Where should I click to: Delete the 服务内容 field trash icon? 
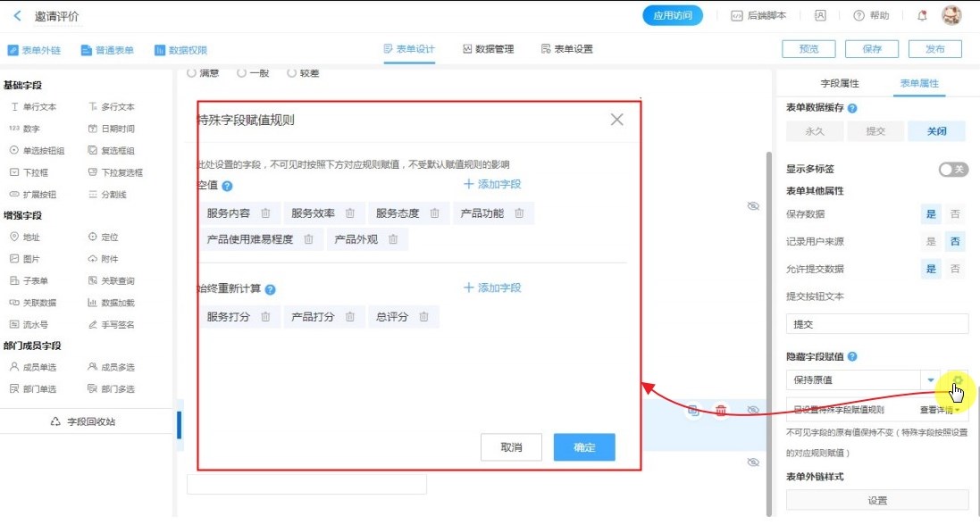pos(265,213)
